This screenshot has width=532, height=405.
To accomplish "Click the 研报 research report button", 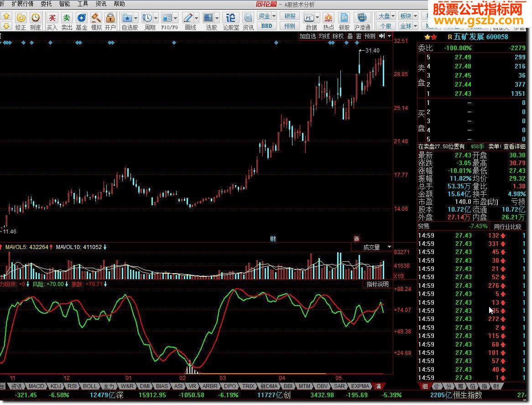I will tap(290, 16).
